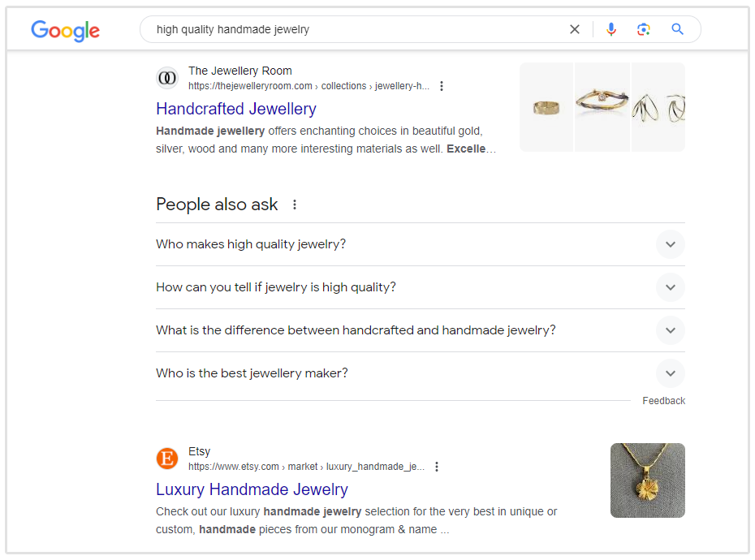
Task: Expand "Who makes high quality jewelry?" question
Action: click(x=670, y=244)
